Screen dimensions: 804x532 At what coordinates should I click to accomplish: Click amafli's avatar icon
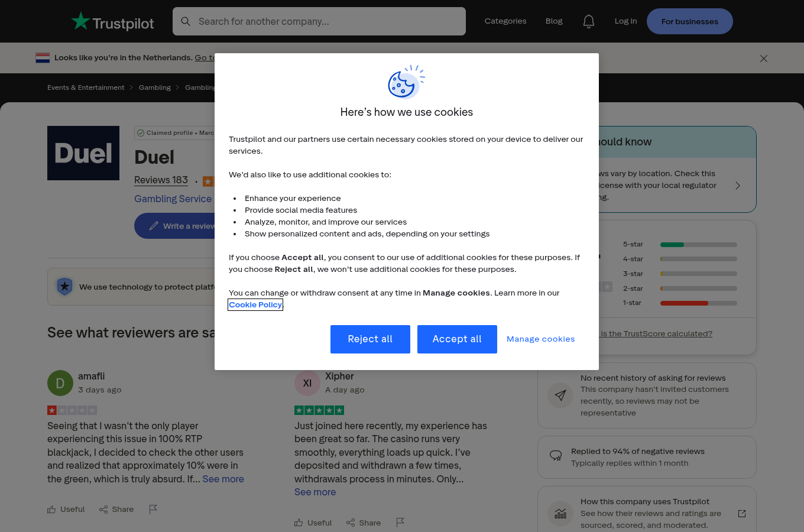pos(60,383)
